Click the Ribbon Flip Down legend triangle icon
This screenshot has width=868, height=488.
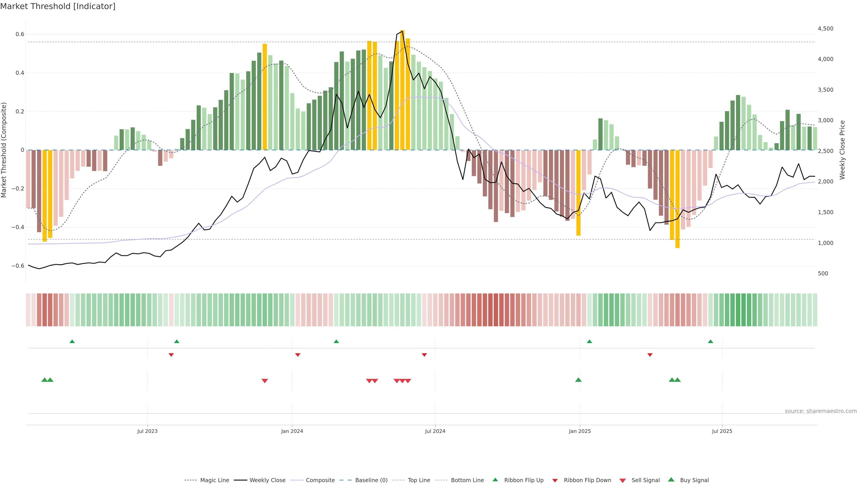click(555, 481)
